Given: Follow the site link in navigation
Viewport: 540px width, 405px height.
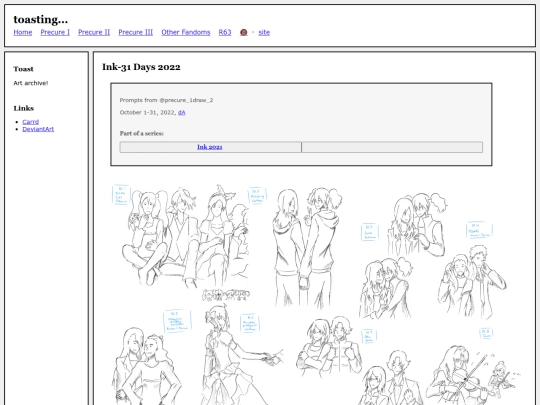Looking at the screenshot, I should coord(264,32).
